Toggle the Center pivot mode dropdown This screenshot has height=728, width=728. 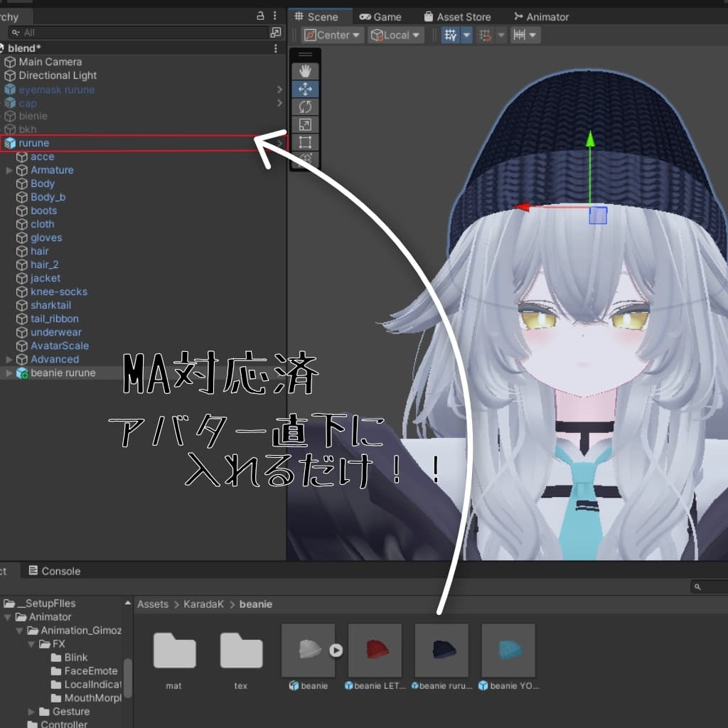point(332,35)
